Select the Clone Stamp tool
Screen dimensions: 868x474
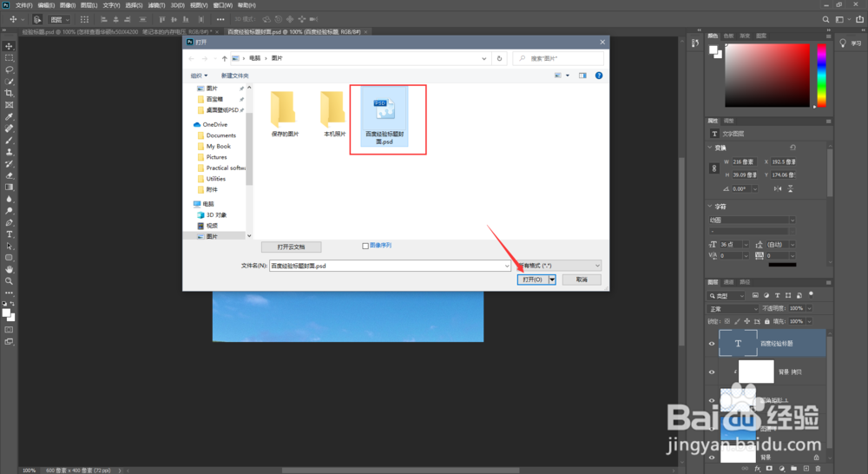pos(9,152)
